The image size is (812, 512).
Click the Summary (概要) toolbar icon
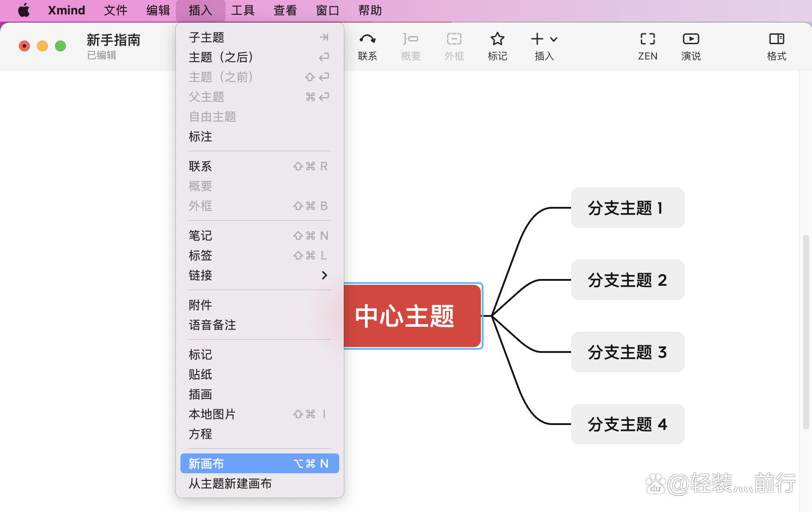(x=411, y=39)
